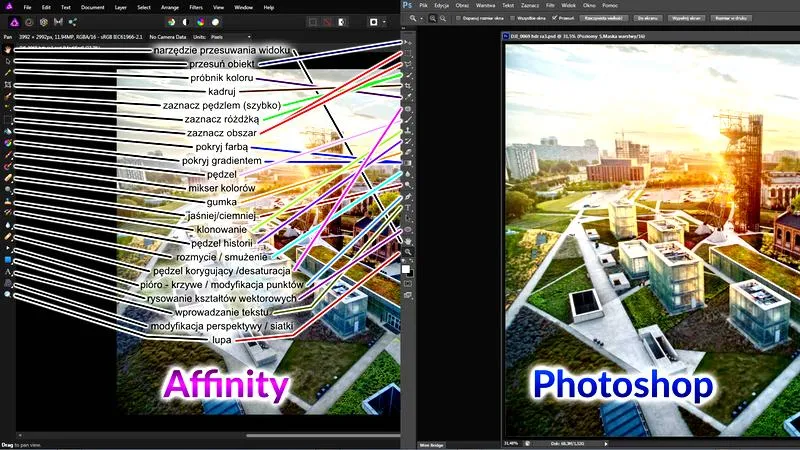Switch to the Liquify Persona in Affinity
This screenshot has height=450, width=800.
click(29, 22)
